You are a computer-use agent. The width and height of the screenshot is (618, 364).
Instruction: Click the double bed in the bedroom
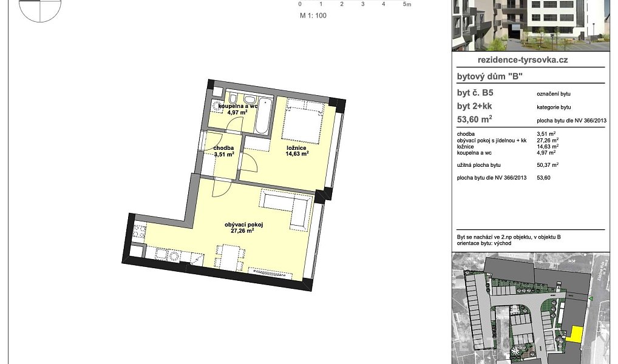point(304,121)
